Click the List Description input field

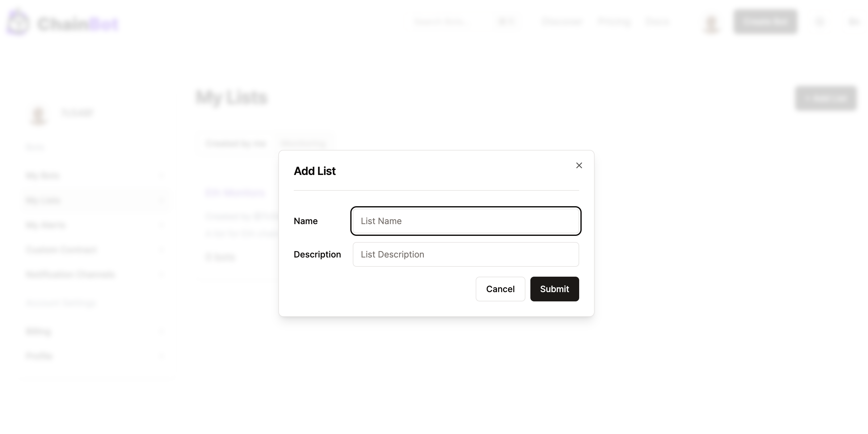(x=466, y=254)
